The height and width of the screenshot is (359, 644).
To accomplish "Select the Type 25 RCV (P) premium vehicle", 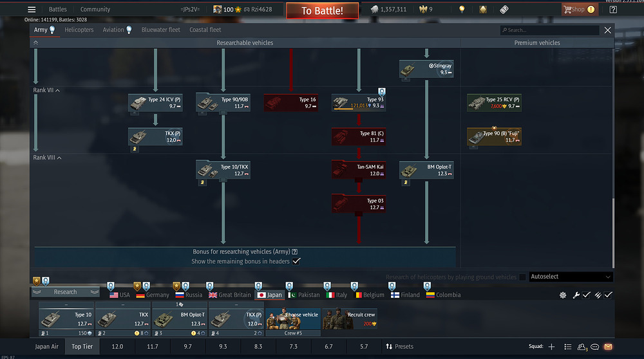I will click(x=494, y=102).
